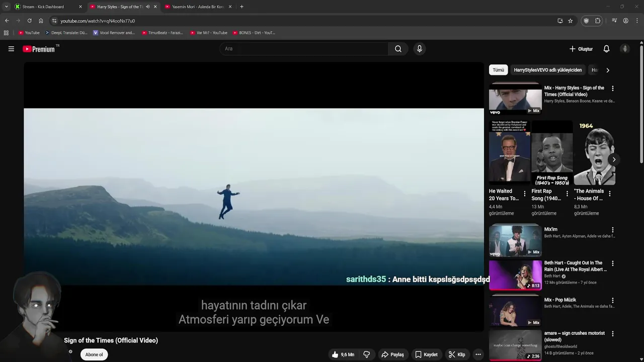
Task: View site information icon in address bar
Action: pos(54,21)
